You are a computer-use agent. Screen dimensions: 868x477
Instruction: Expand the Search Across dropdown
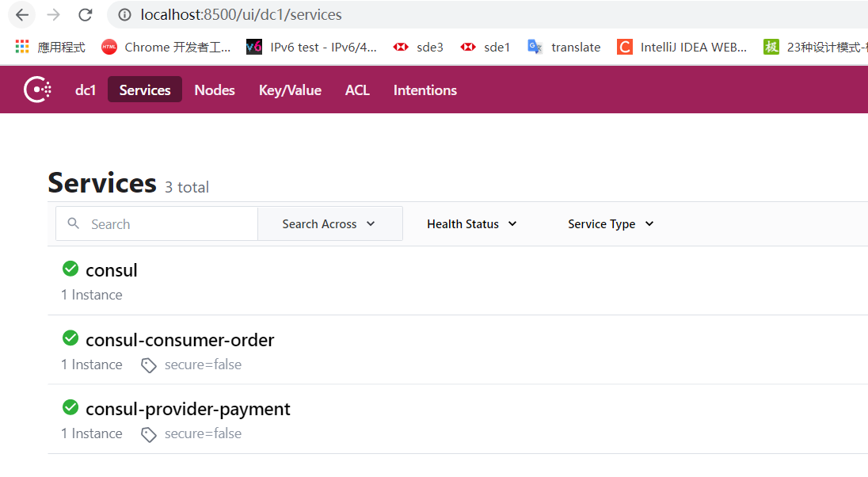click(x=329, y=224)
